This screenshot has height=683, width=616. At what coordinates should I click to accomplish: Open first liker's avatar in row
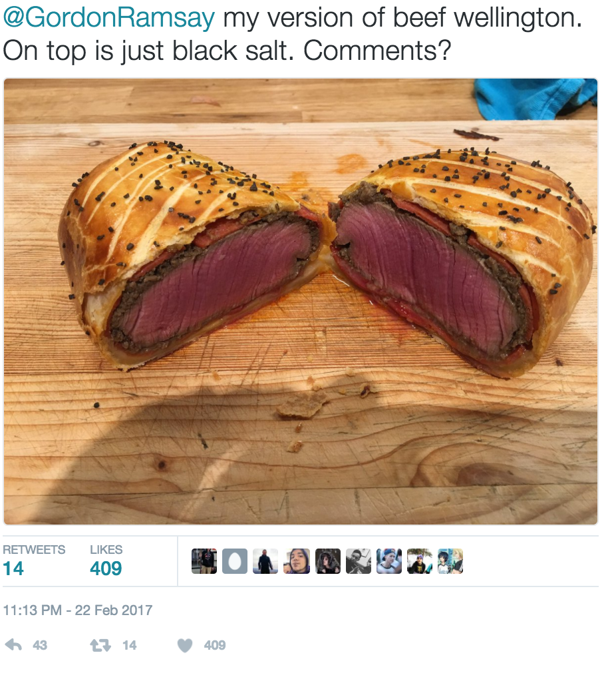coord(204,561)
